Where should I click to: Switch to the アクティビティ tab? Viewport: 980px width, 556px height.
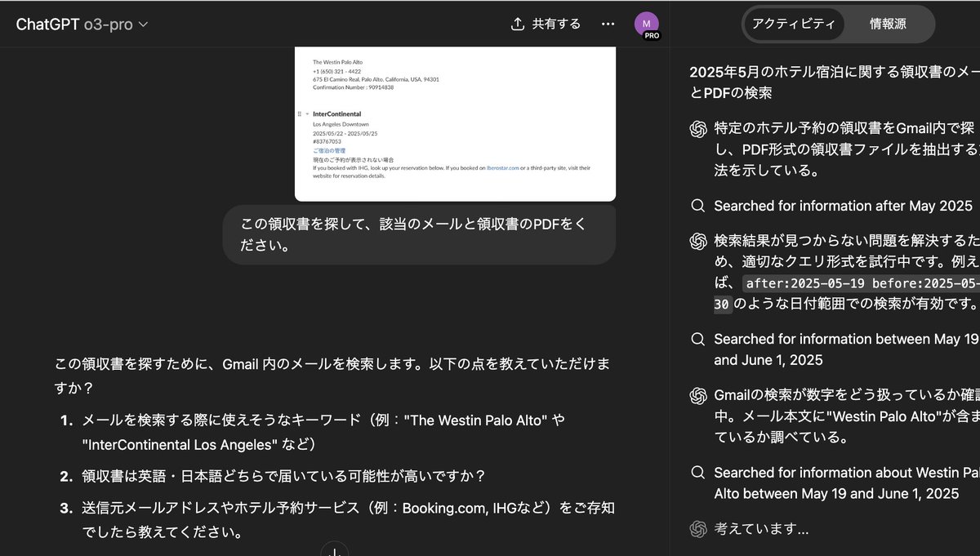point(793,24)
